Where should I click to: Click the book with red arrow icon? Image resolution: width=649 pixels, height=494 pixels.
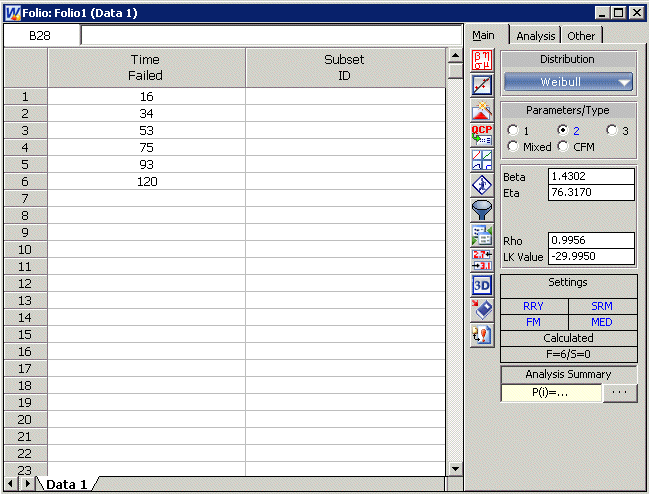tap(482, 310)
